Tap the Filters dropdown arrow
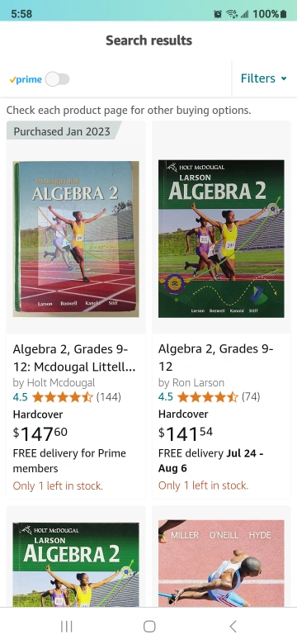 284,79
